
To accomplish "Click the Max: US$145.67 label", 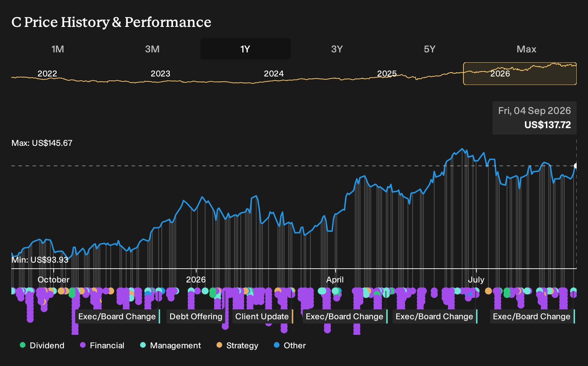I will click(42, 143).
